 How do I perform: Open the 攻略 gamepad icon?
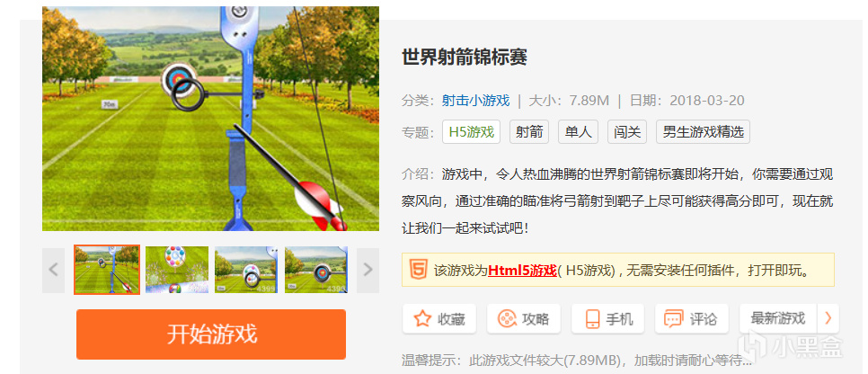click(x=506, y=318)
